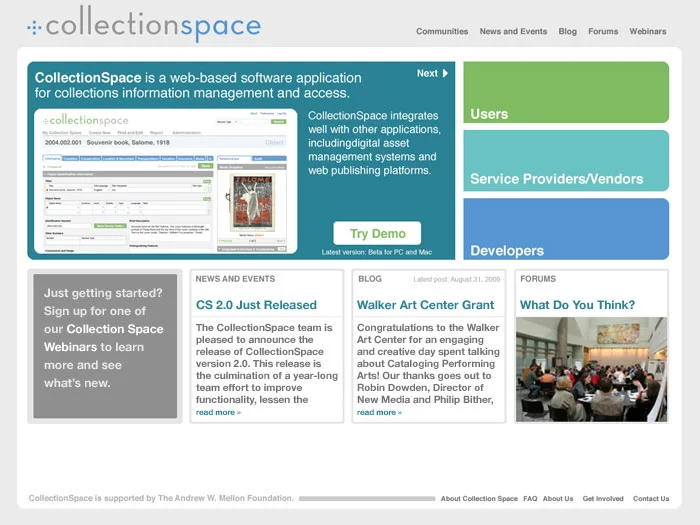Open the green Users panel

[566, 92]
